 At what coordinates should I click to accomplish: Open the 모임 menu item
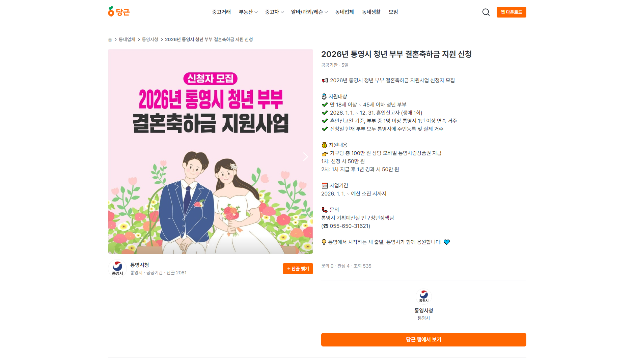coord(393,12)
